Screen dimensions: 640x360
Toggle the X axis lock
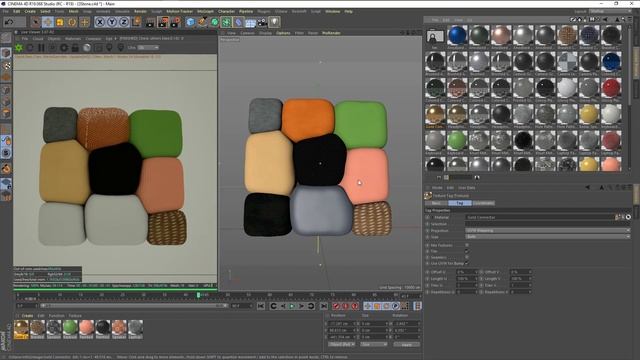click(100, 22)
